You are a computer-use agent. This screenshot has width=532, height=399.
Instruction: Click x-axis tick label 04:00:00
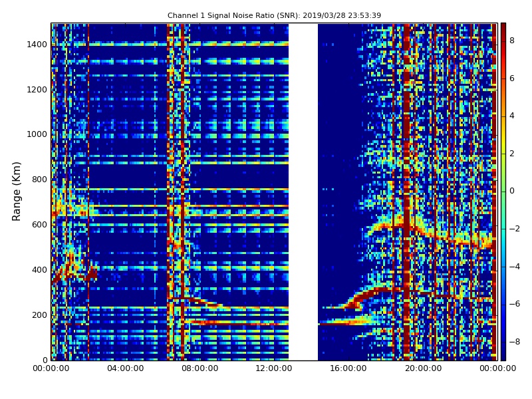(x=126, y=368)
